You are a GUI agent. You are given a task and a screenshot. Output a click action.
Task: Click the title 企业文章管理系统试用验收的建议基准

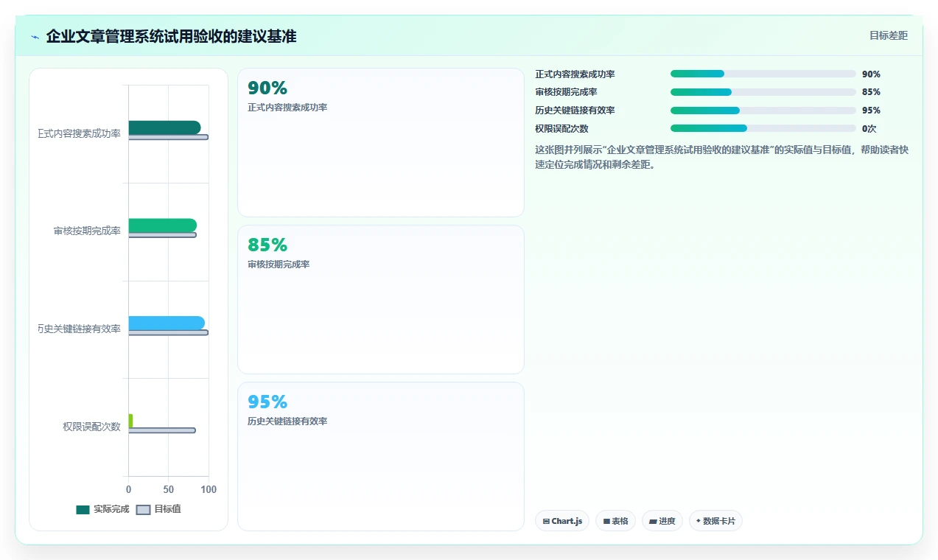pyautogui.click(x=171, y=36)
